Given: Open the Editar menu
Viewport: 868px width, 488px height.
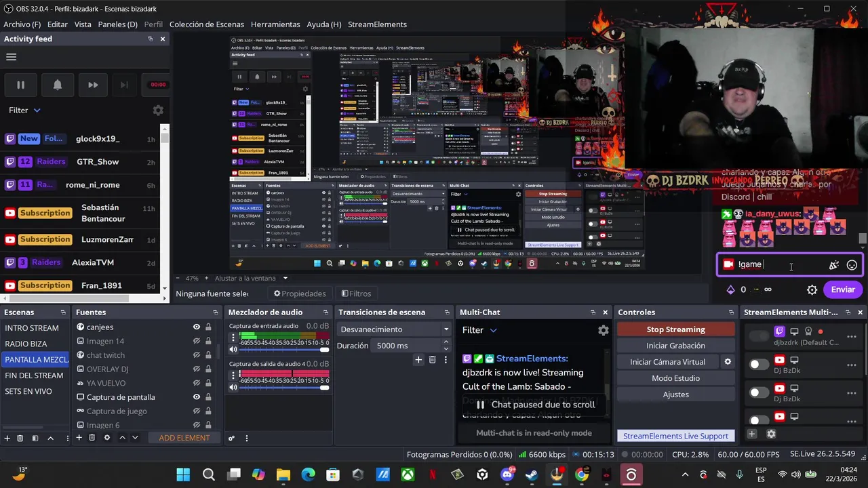Looking at the screenshot, I should pyautogui.click(x=57, y=24).
